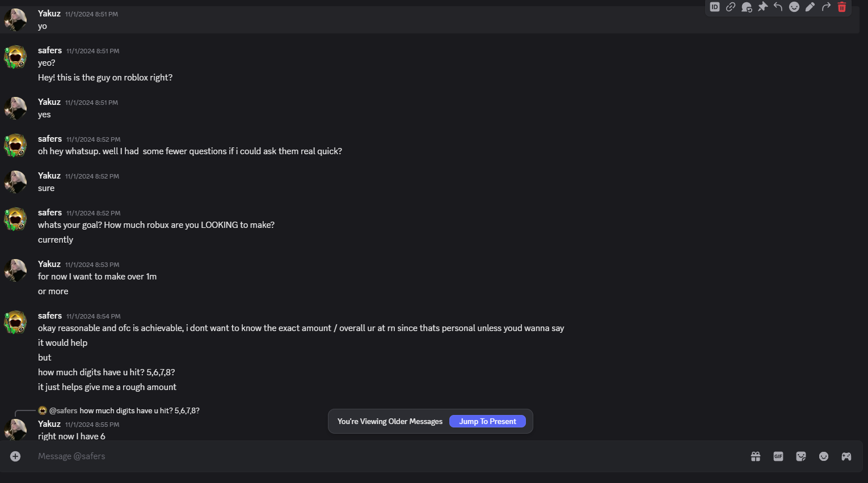Open the game controller activities icon
868x483 pixels.
click(x=846, y=456)
